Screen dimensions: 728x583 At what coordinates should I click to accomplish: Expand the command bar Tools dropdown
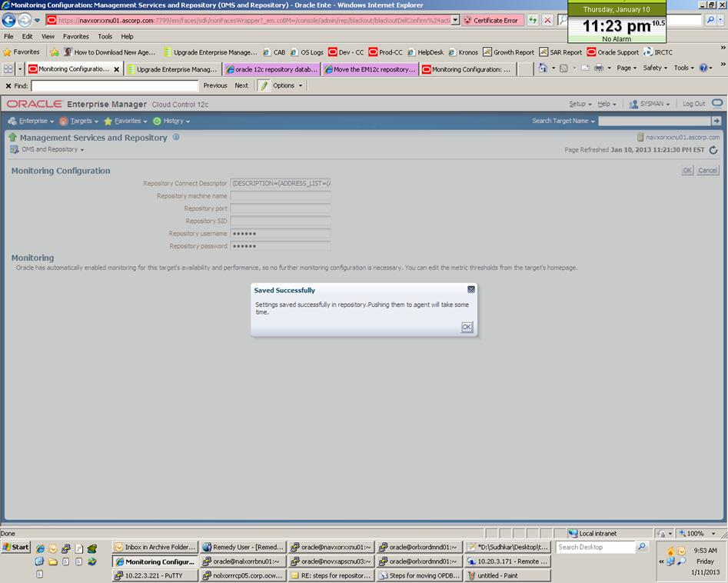684,68
